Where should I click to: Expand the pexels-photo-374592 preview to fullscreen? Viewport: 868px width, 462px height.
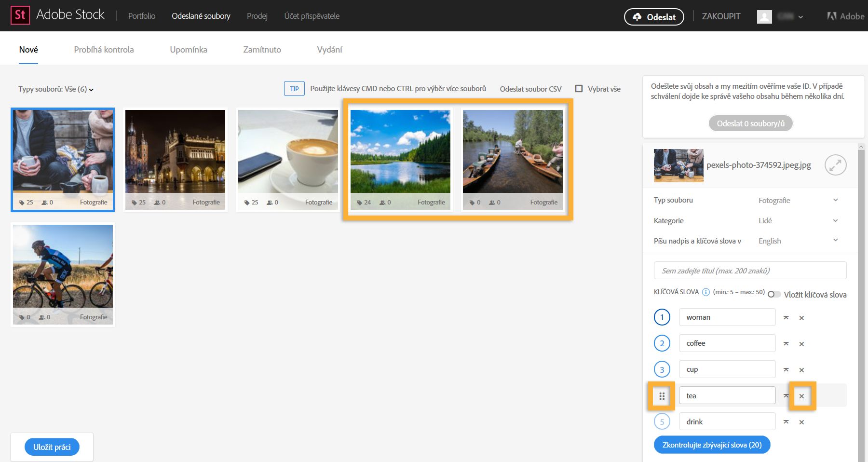click(x=836, y=165)
